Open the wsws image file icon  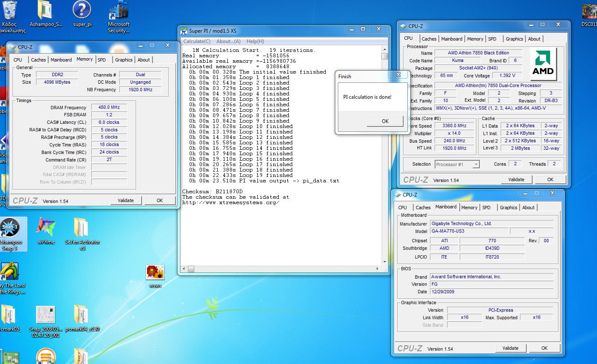(155, 277)
